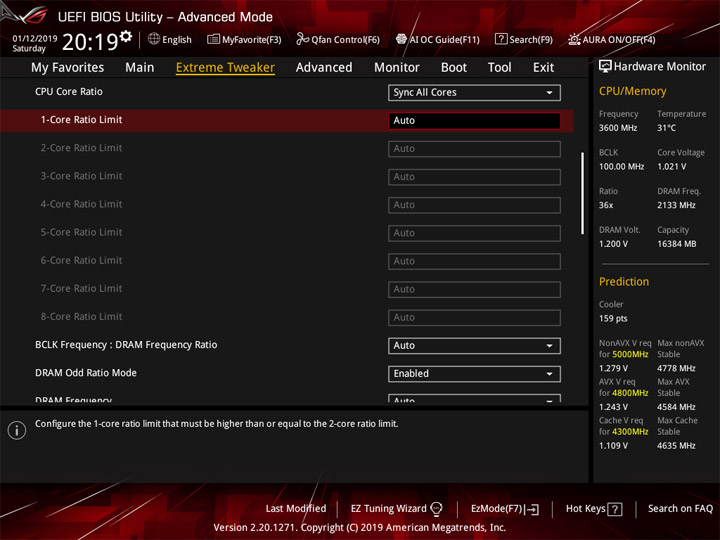Viewport: 720px width, 540px height.
Task: Click the EZ Tuning Wizard bulb icon
Action: coord(437,508)
